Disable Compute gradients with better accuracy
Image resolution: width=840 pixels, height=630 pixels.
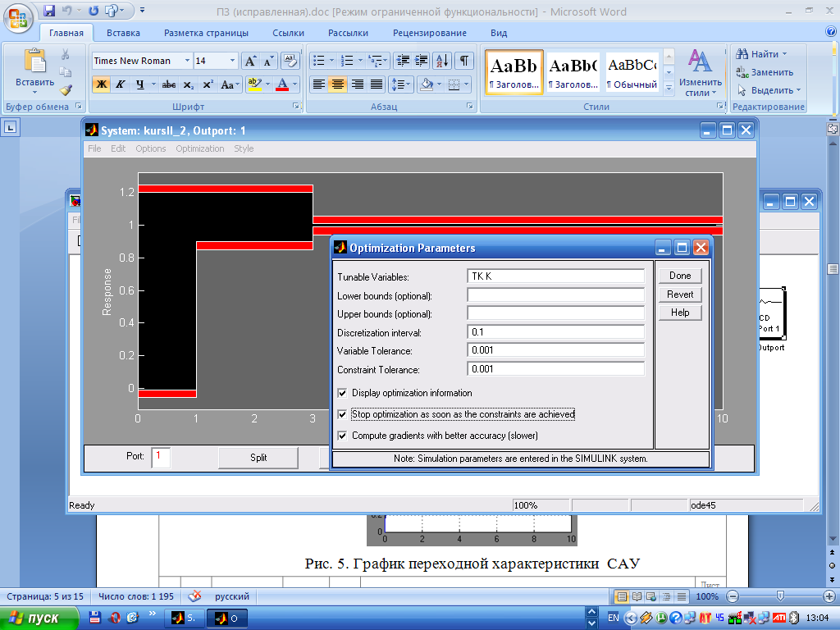click(343, 436)
